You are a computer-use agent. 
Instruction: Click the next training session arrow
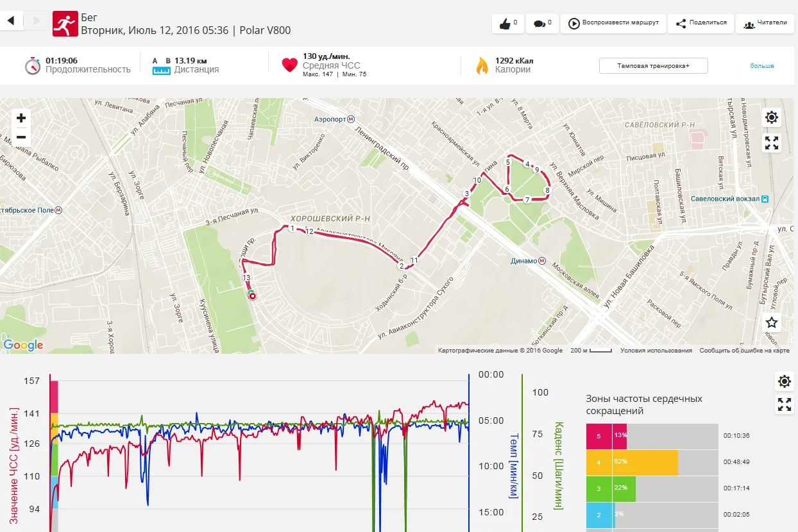(x=36, y=21)
